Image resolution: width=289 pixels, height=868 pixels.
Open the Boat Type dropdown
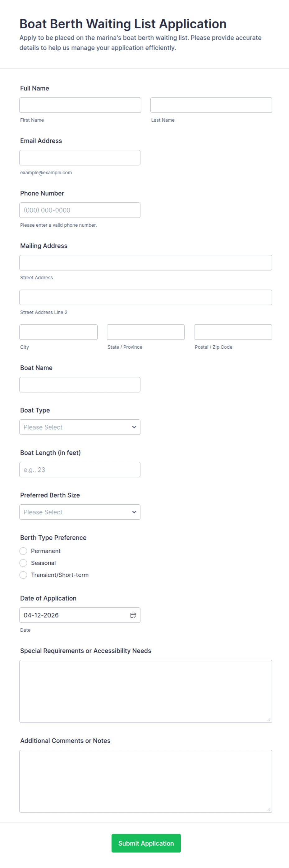click(x=80, y=427)
